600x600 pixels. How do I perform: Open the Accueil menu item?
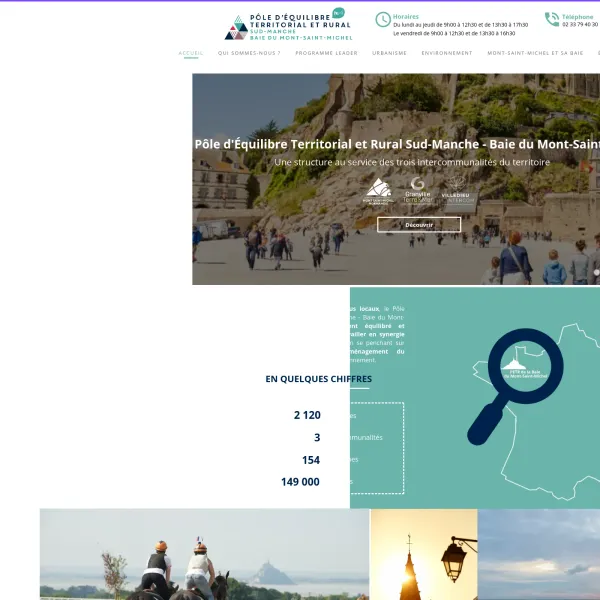191,53
